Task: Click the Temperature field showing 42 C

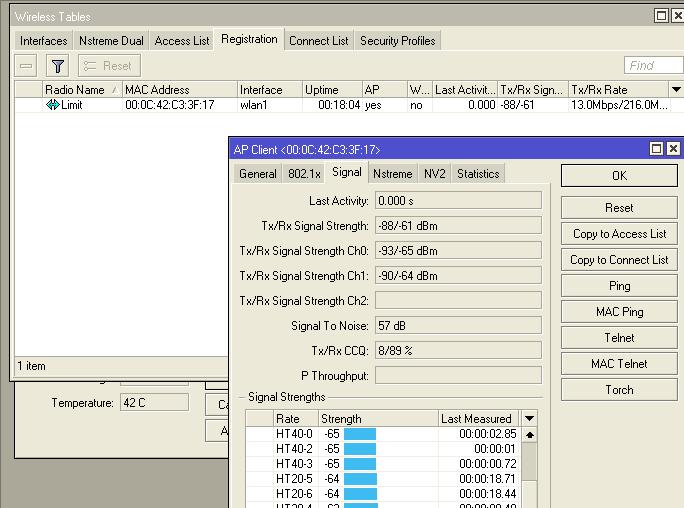Action: 154,402
